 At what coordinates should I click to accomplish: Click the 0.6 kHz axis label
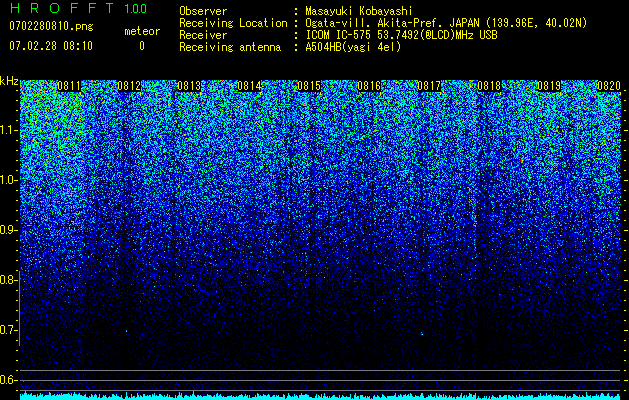[8, 380]
